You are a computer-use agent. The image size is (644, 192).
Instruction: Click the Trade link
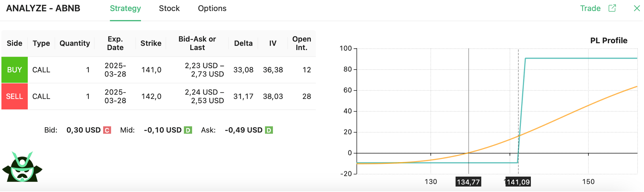point(590,8)
